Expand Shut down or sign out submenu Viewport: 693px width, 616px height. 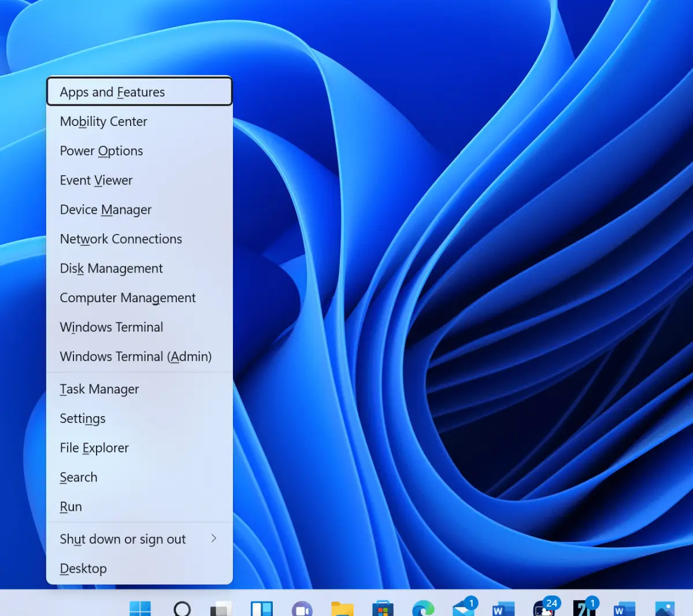point(139,539)
